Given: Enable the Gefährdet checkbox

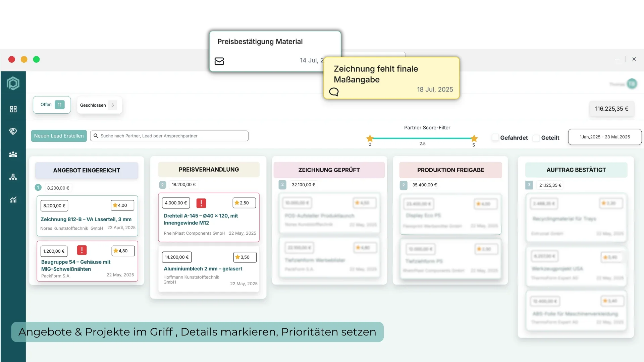Looking at the screenshot, I should coord(495,138).
